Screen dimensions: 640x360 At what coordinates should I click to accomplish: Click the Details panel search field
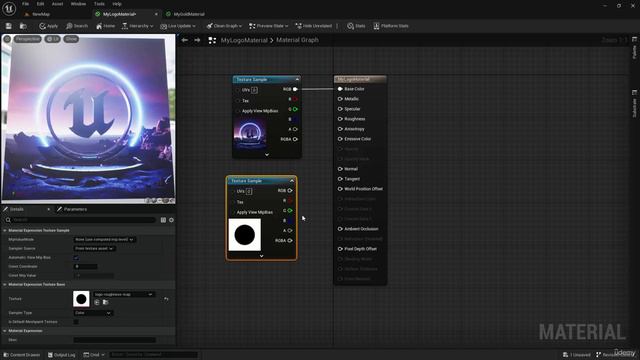pos(80,220)
